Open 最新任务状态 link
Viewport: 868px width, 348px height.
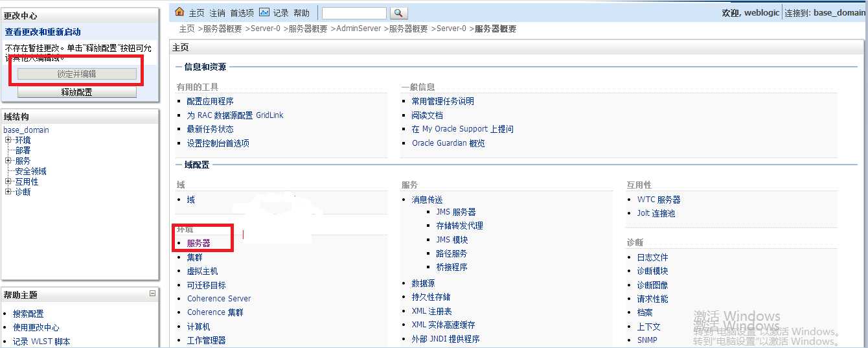click(211, 129)
